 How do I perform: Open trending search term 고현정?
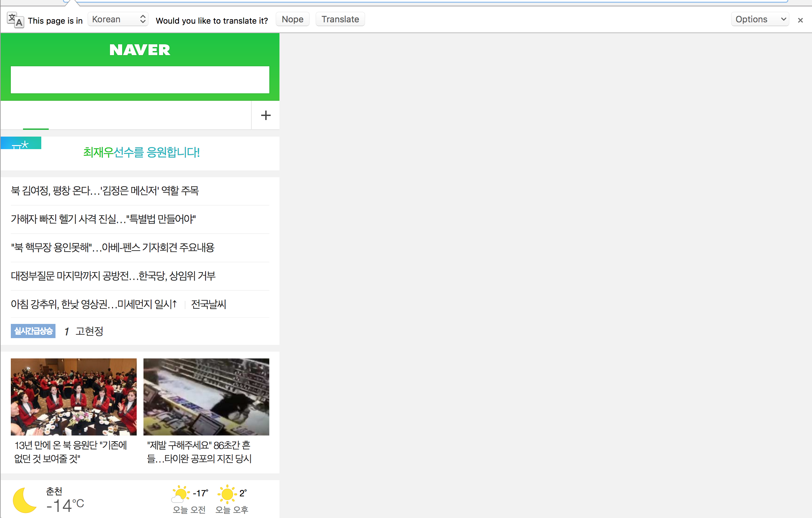[x=89, y=331]
